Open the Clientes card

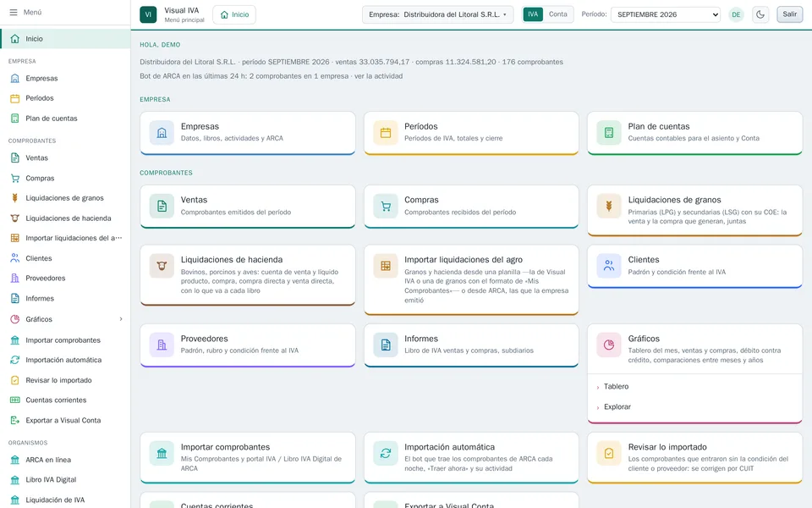point(695,267)
